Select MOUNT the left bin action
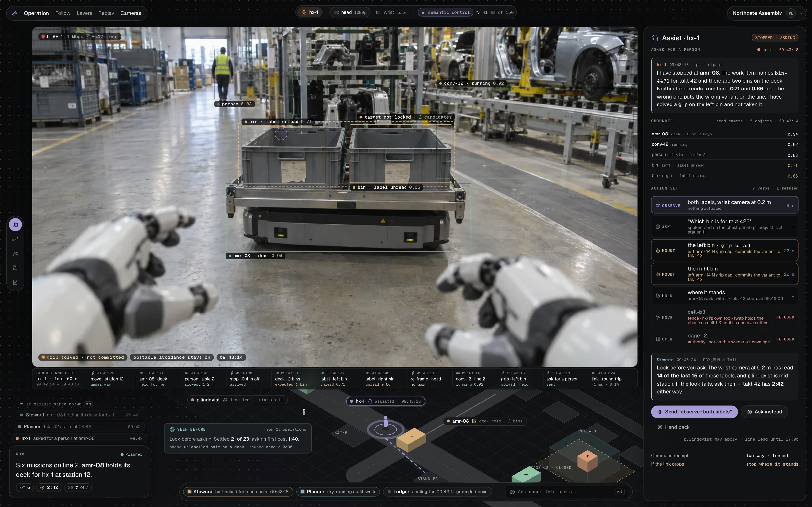This screenshot has height=507, width=812. pos(724,250)
